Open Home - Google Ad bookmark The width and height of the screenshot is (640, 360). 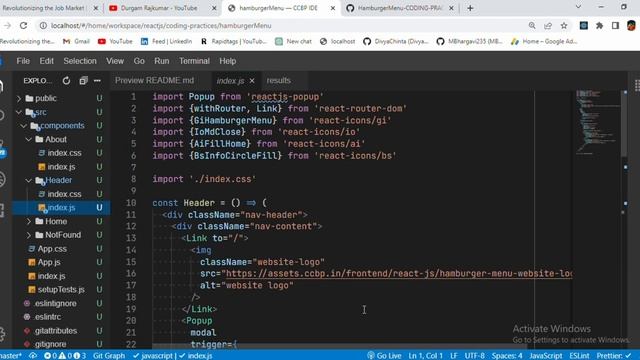[544, 41]
